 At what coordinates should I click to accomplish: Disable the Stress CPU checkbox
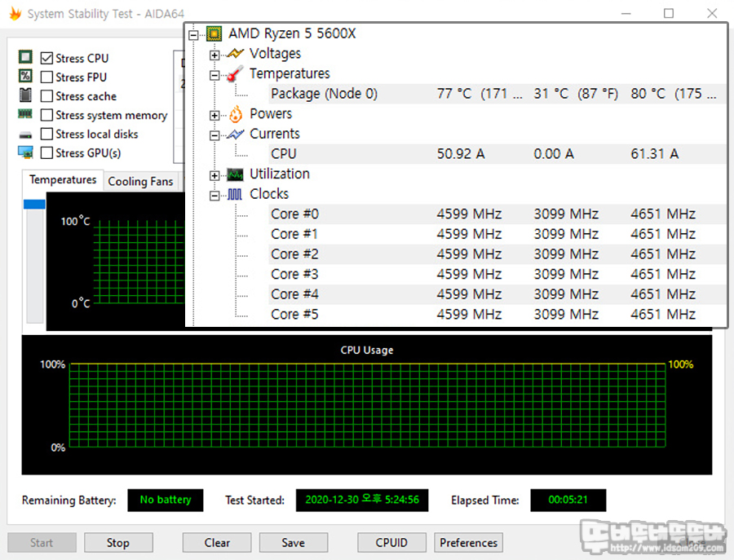46,58
